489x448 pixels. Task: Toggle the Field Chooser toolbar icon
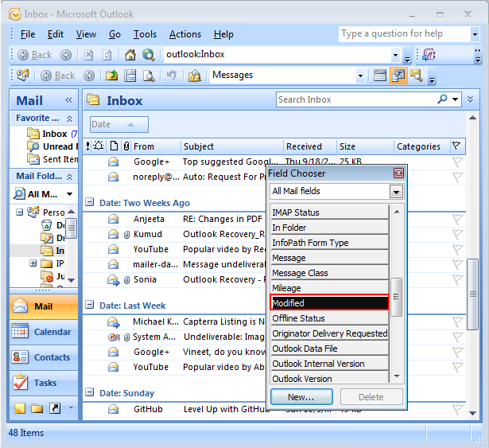(398, 76)
